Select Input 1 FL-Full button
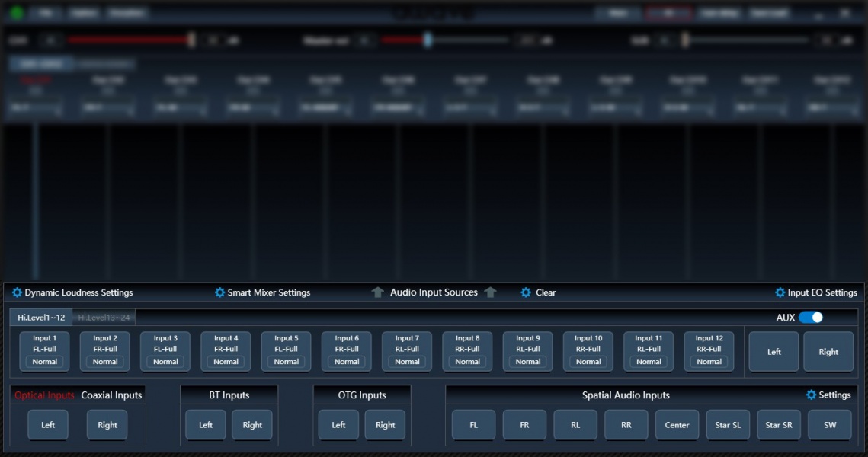The height and width of the screenshot is (457, 868). [x=44, y=351]
